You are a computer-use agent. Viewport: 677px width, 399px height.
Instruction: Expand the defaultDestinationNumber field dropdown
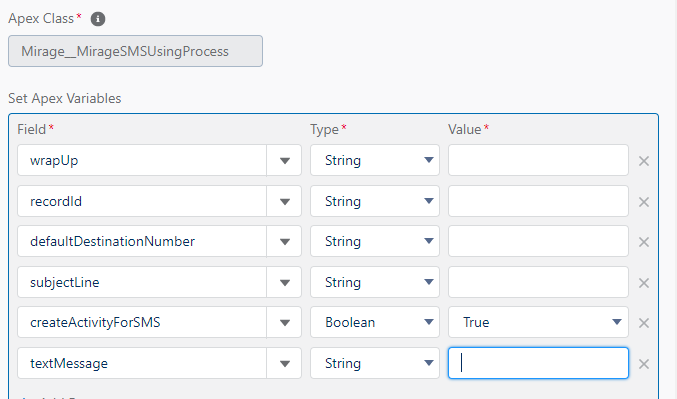point(284,241)
